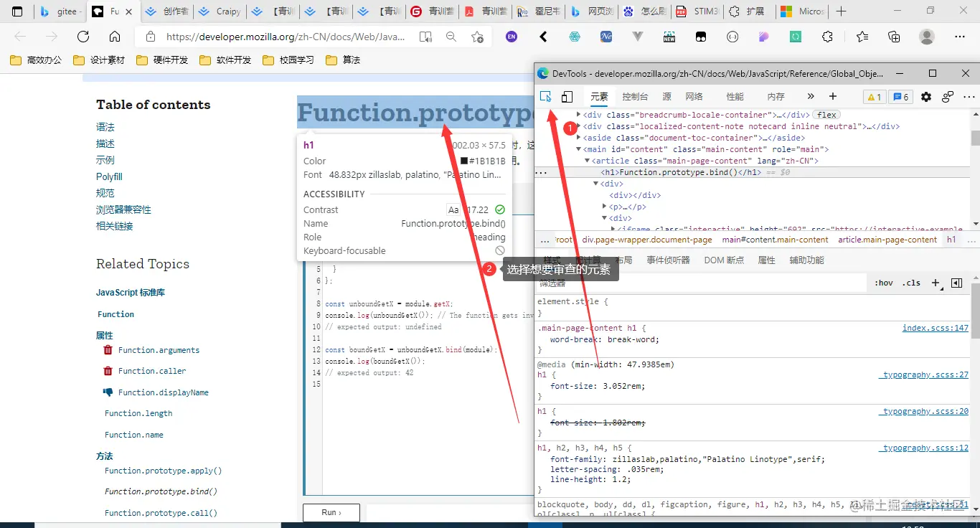Go to 语法 in table of contents
The width and height of the screenshot is (980, 528).
click(x=105, y=127)
